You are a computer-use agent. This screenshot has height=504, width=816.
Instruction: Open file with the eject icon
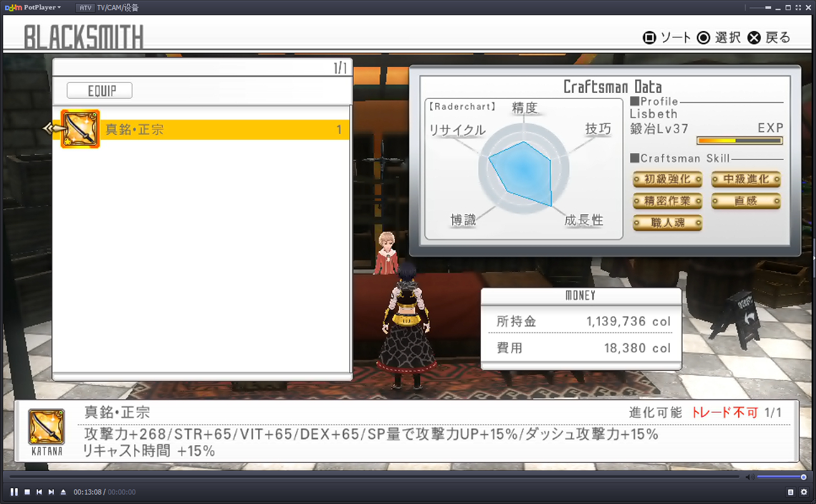tap(63, 492)
